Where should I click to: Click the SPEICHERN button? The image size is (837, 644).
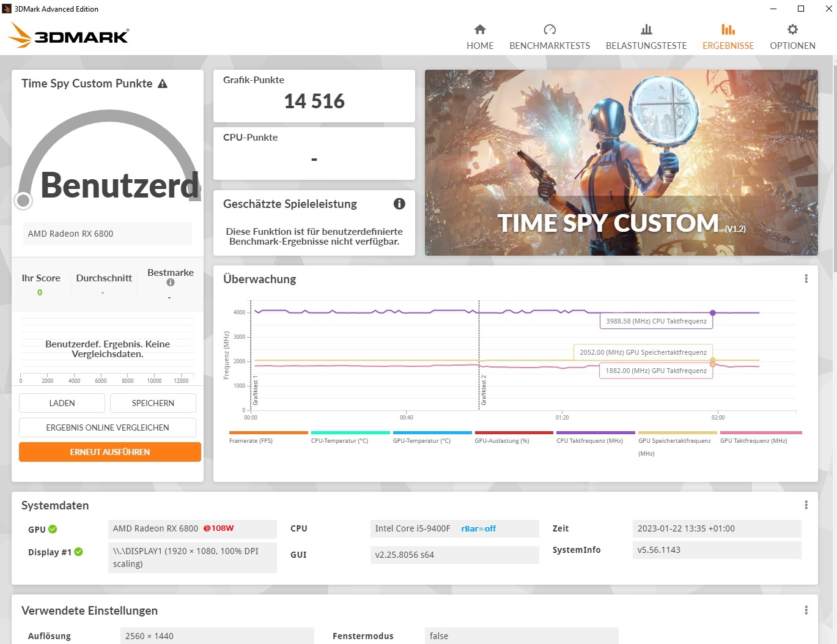pyautogui.click(x=153, y=403)
